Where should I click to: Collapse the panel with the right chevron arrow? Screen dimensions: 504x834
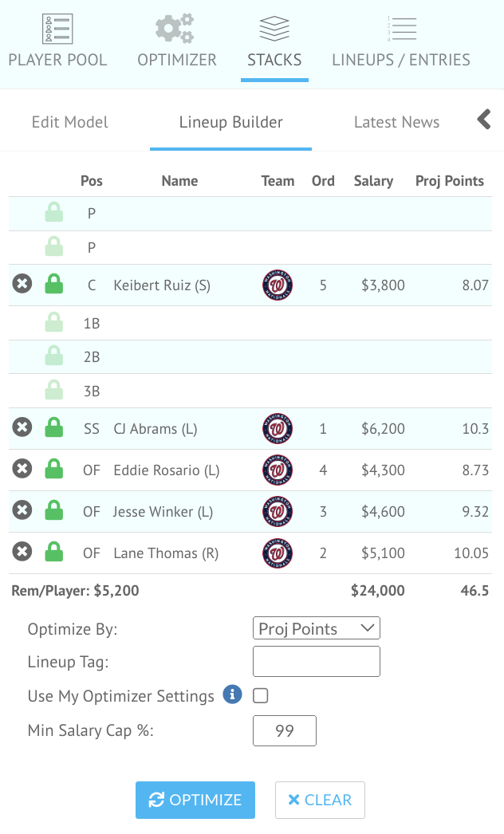[484, 120]
